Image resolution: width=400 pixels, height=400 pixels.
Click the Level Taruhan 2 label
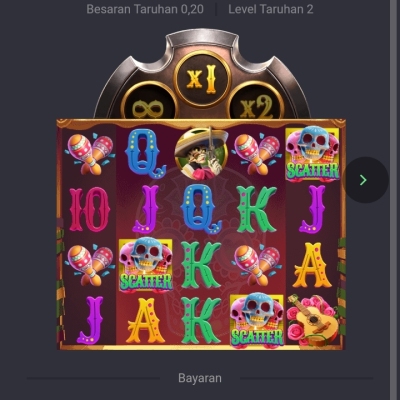click(x=271, y=9)
